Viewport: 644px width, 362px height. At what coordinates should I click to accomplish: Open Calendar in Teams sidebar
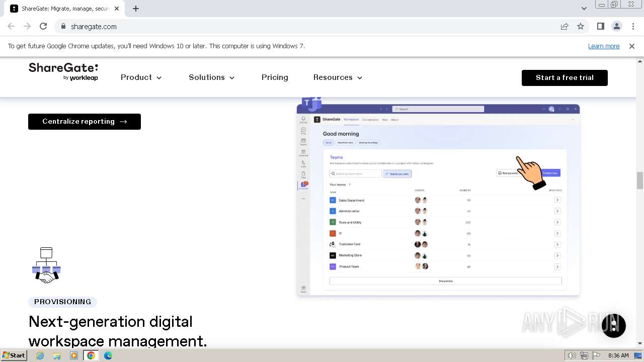coord(303,153)
